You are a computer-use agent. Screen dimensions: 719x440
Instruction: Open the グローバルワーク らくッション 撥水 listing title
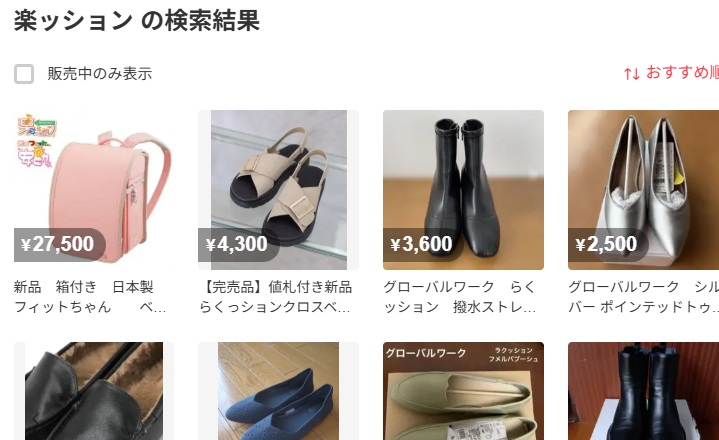tap(459, 297)
